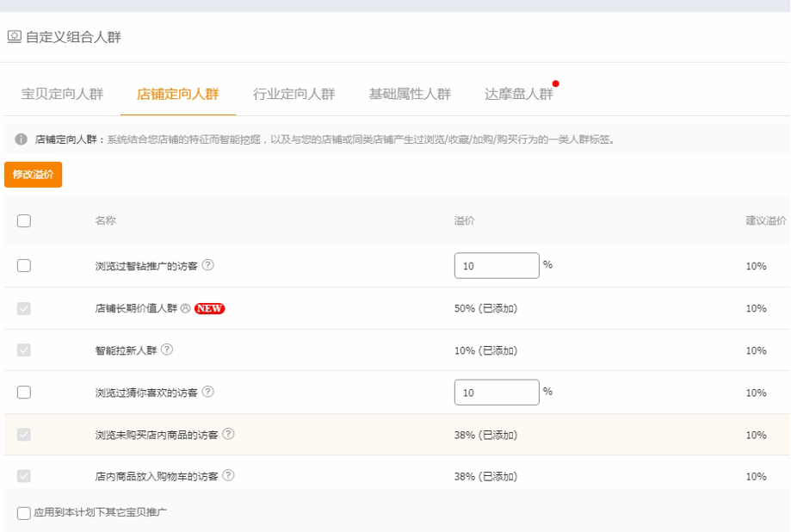Click the 自定义组合人群 header icon
The width and height of the screenshot is (791, 532).
(14, 37)
